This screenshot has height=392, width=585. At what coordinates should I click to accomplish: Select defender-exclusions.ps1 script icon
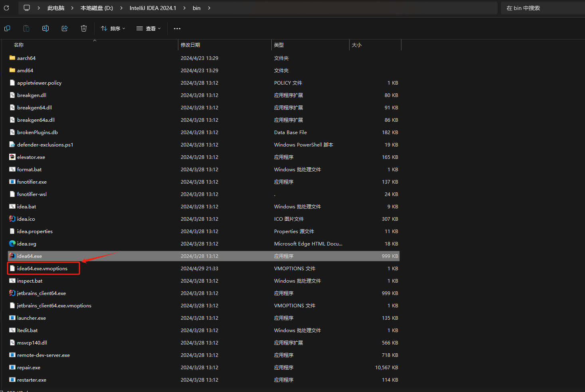click(x=12, y=145)
